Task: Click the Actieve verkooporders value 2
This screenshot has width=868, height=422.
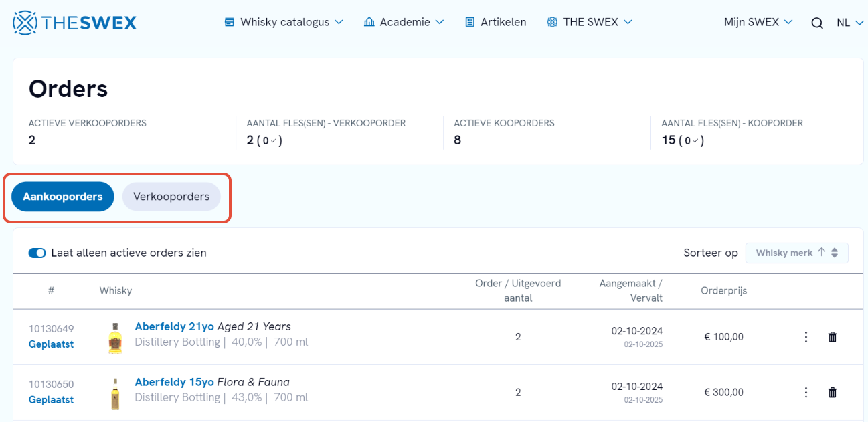Action: tap(32, 140)
